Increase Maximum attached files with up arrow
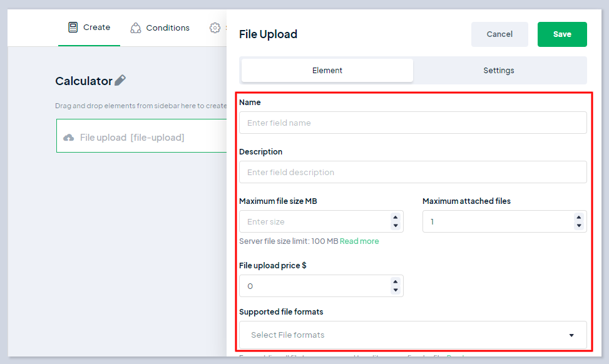 pos(579,218)
